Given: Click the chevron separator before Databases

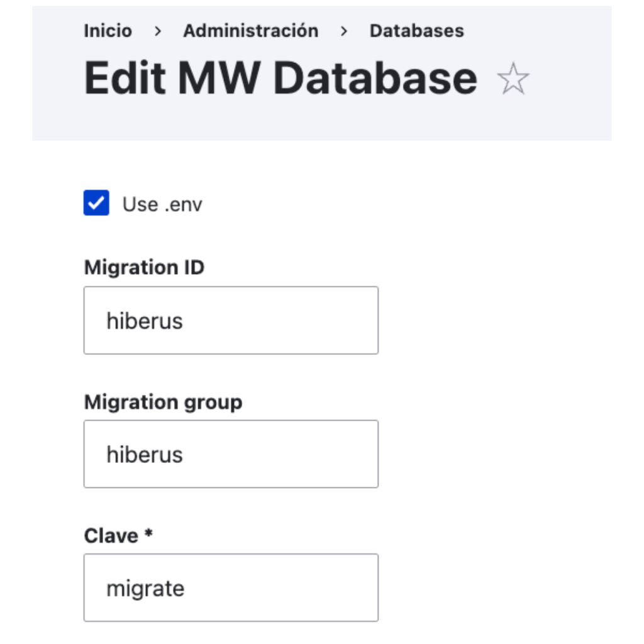Looking at the screenshot, I should (343, 31).
